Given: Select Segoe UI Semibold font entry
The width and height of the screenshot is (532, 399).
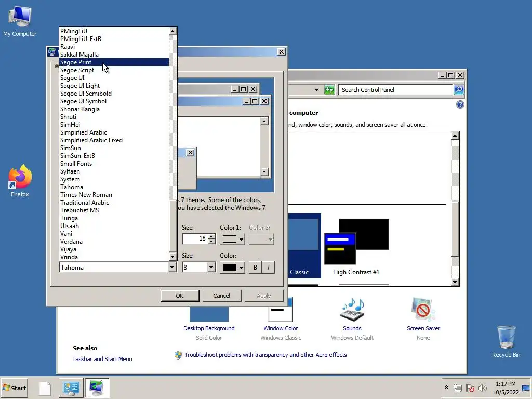Looking at the screenshot, I should [114, 94].
